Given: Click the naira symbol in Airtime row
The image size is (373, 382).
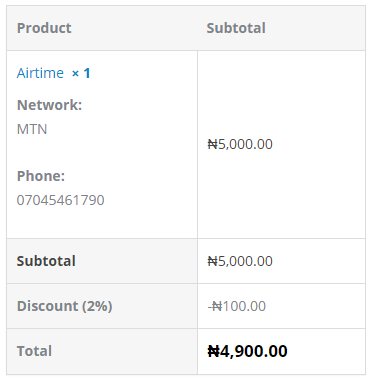Looking at the screenshot, I should point(213,144).
